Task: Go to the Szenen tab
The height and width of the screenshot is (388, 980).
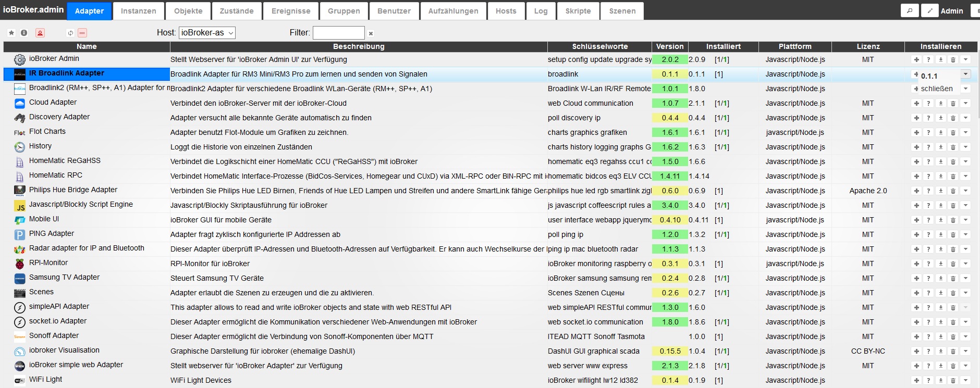Action: [x=622, y=11]
